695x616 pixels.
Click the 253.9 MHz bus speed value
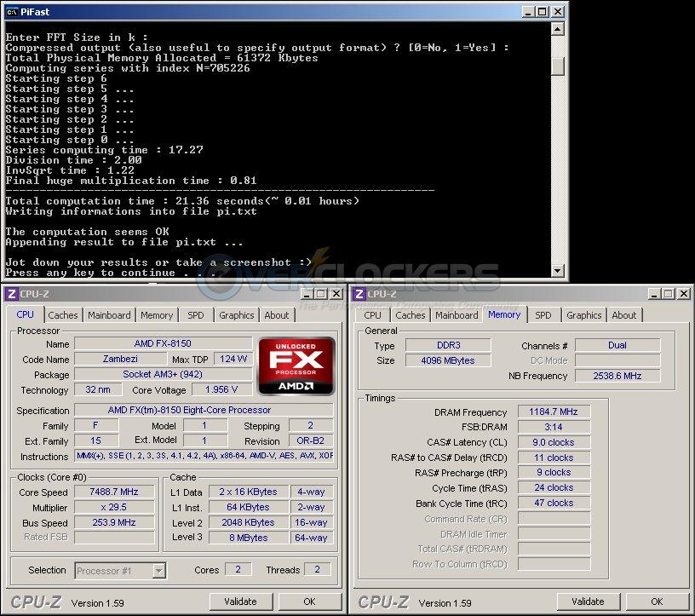click(114, 522)
